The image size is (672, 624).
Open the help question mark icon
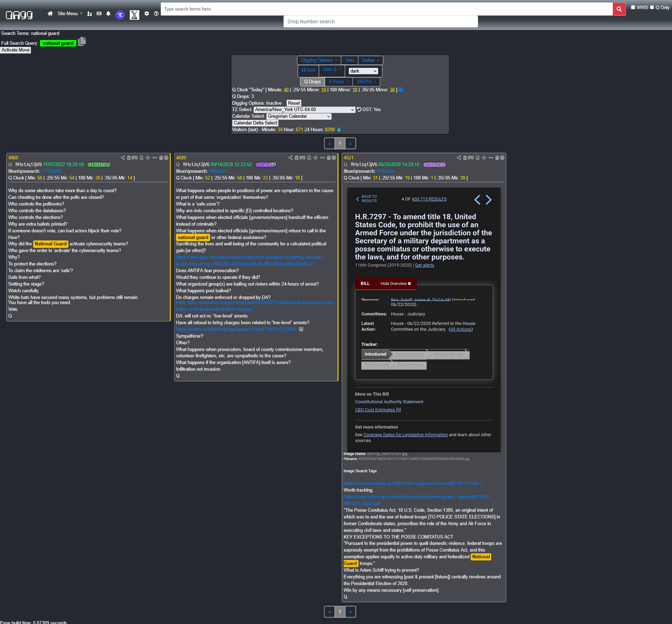point(156,14)
